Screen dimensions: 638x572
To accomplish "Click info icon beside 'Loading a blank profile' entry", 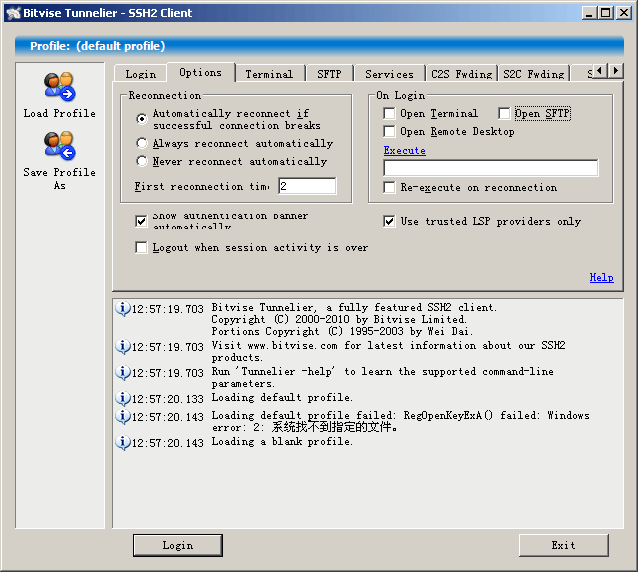I will pos(122,443).
